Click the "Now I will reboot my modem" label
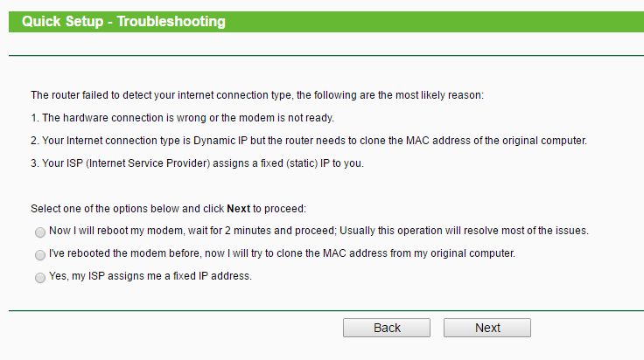 tap(131, 232)
